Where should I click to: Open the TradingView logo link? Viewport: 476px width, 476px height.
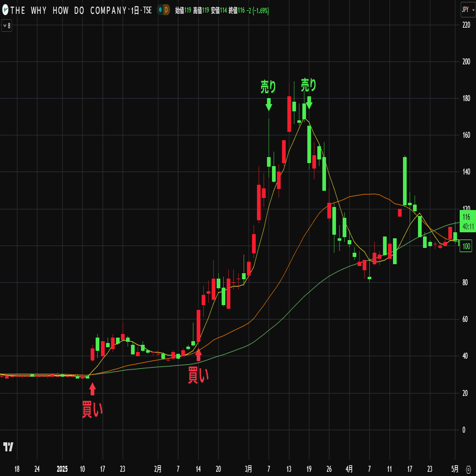(x=8, y=447)
